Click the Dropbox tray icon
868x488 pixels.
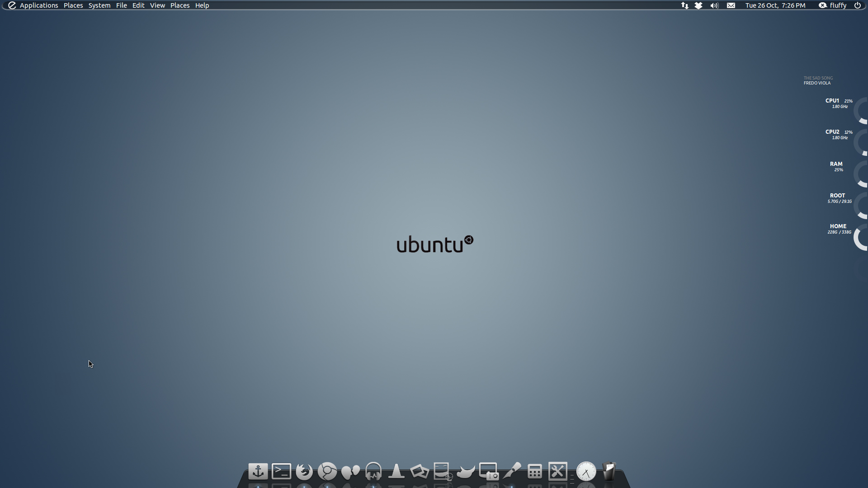(698, 5)
